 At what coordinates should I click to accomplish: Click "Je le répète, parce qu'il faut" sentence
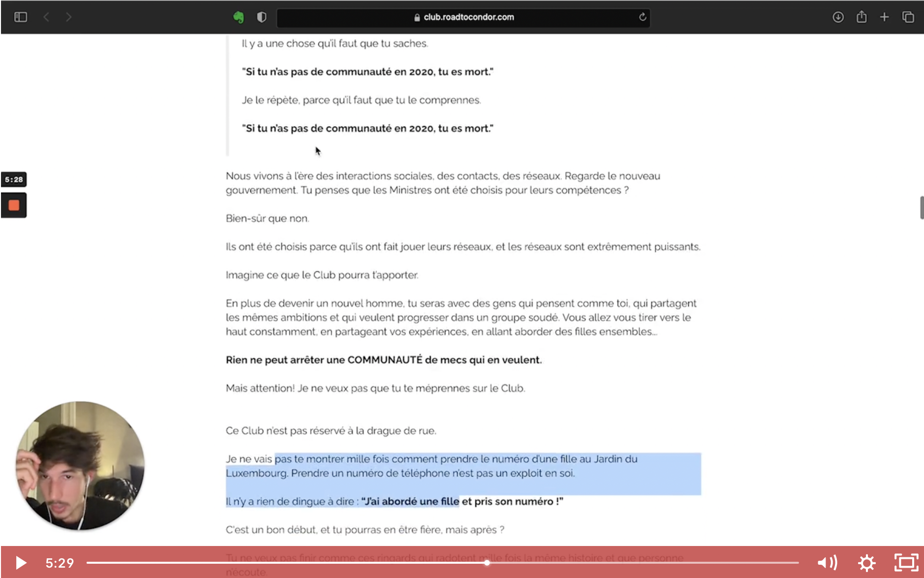point(361,100)
